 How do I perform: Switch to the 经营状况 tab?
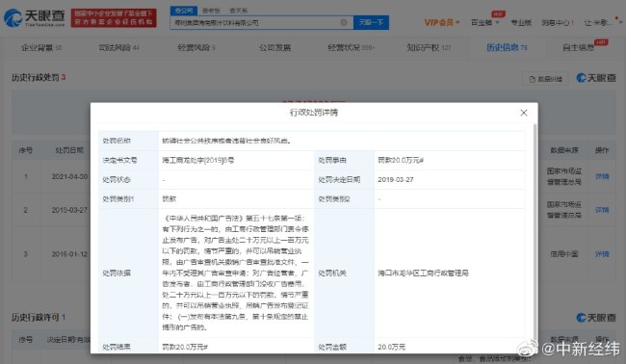pos(352,48)
